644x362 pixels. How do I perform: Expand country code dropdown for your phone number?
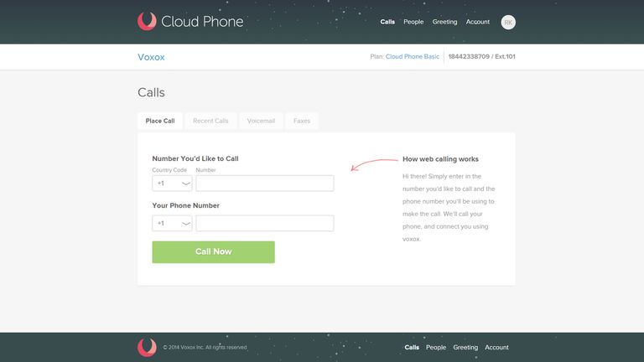pos(172,223)
